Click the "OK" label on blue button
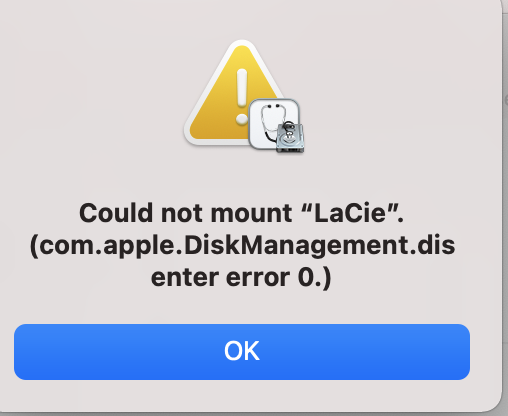Screen dimensions: 508x416 click(242, 351)
